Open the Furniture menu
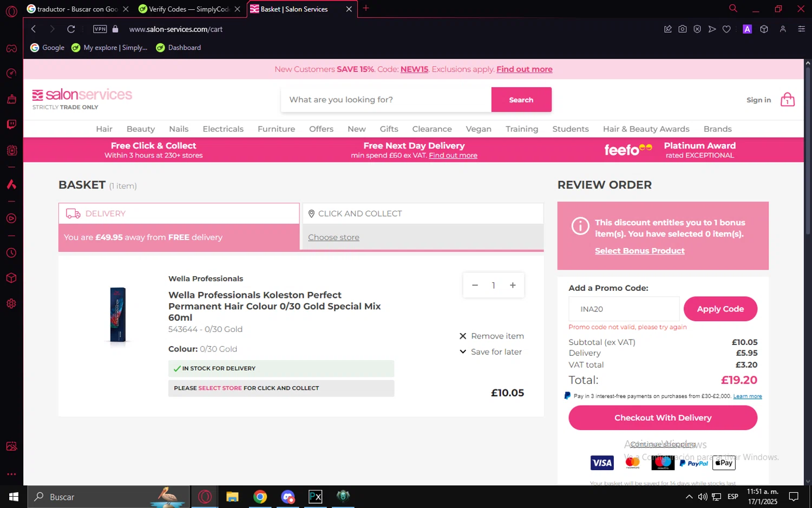This screenshot has width=812, height=508. click(276, 129)
